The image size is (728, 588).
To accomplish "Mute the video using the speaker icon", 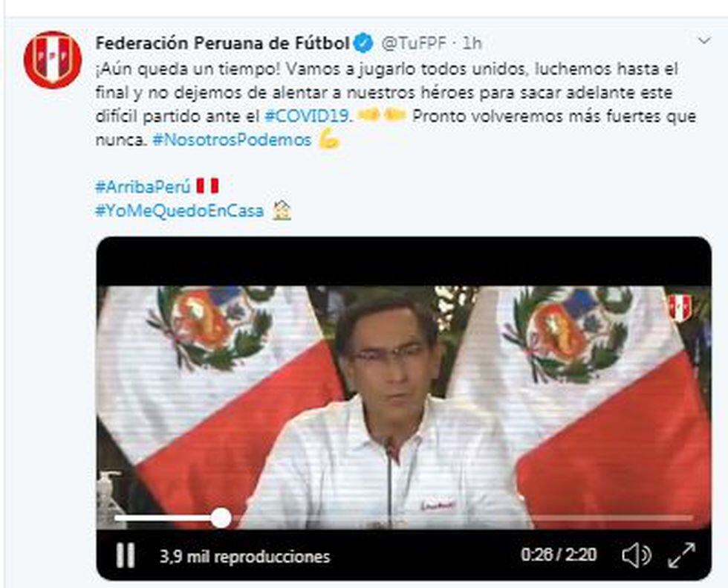I will [x=636, y=555].
